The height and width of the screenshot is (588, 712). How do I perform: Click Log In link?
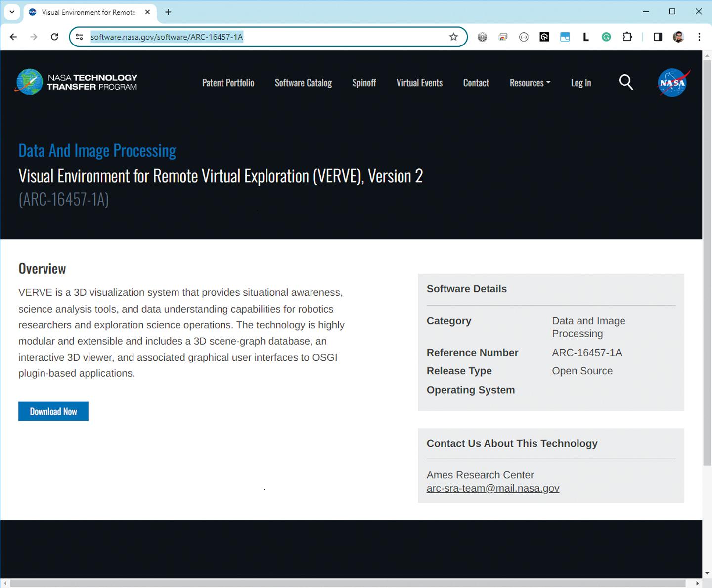[x=581, y=83]
